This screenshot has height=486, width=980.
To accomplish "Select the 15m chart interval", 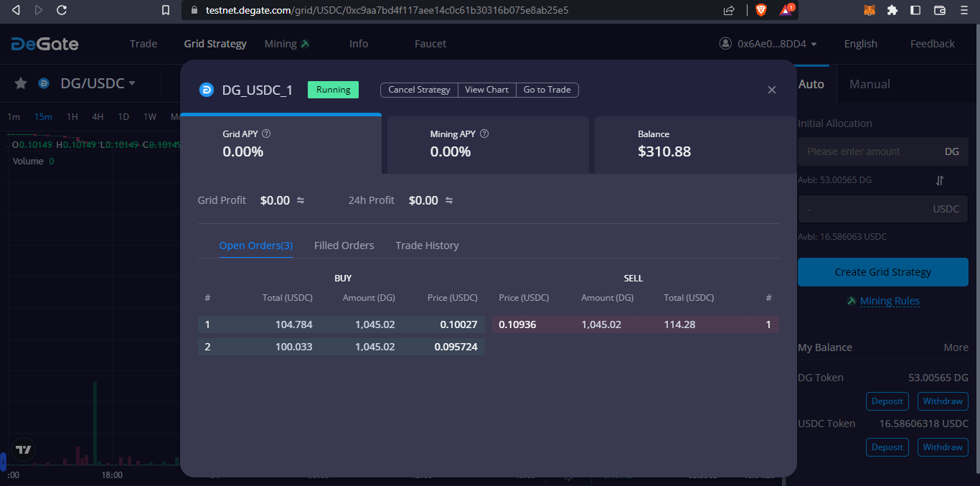I will point(43,116).
